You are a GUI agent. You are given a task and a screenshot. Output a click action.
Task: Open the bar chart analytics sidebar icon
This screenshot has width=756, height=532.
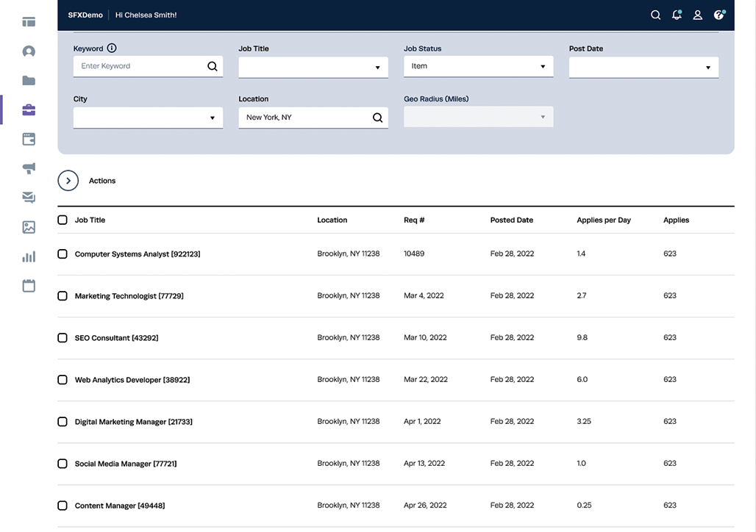[29, 256]
